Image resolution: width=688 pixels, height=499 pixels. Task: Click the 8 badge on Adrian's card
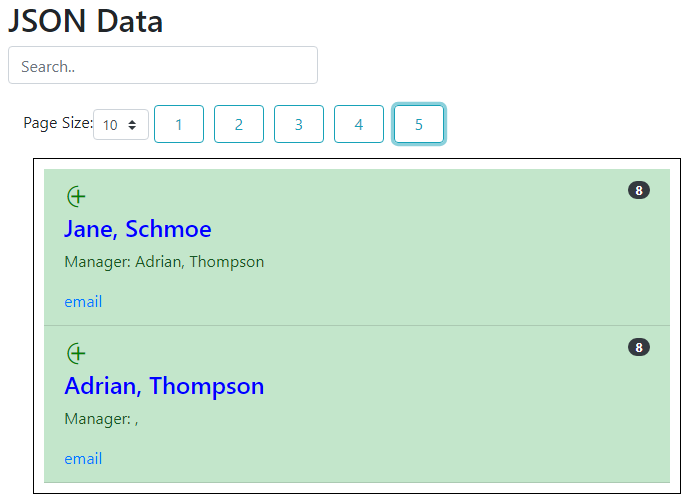(638, 347)
